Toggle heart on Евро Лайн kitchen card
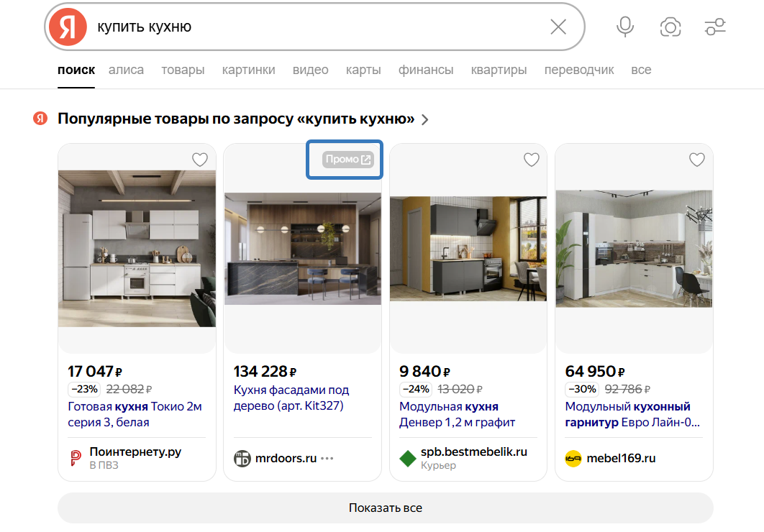764x532 pixels. coord(696,160)
